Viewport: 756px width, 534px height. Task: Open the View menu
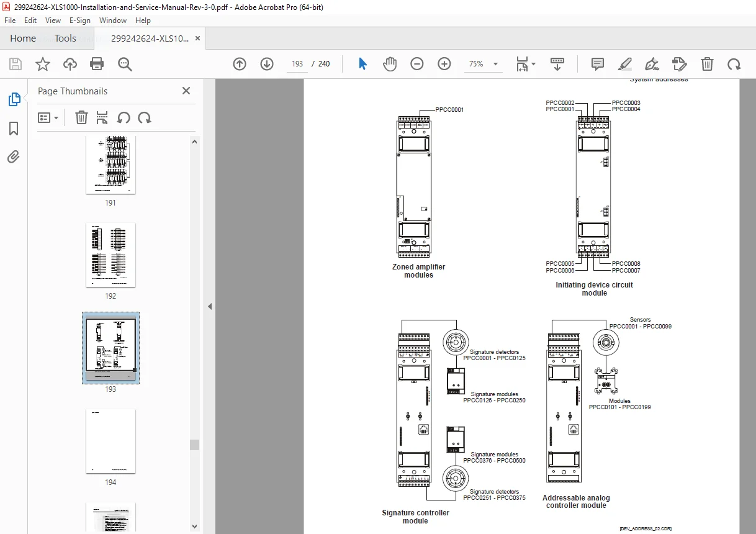[x=53, y=20]
